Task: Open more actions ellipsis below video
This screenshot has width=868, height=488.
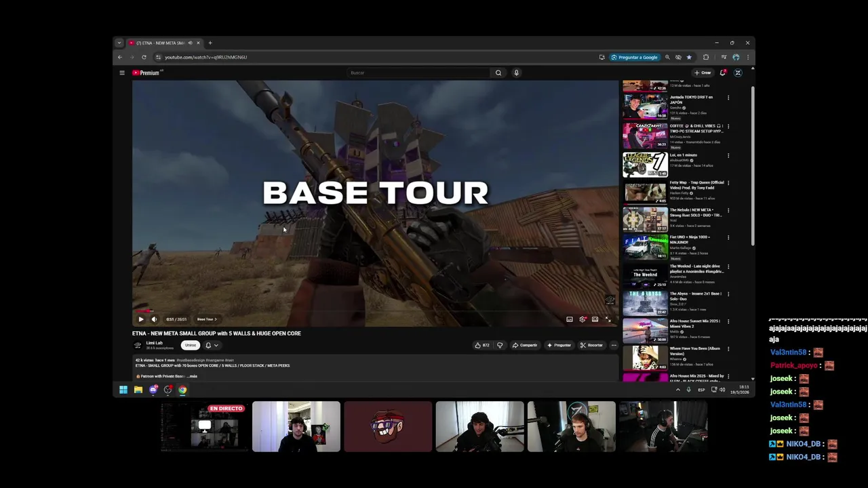Action: click(614, 345)
